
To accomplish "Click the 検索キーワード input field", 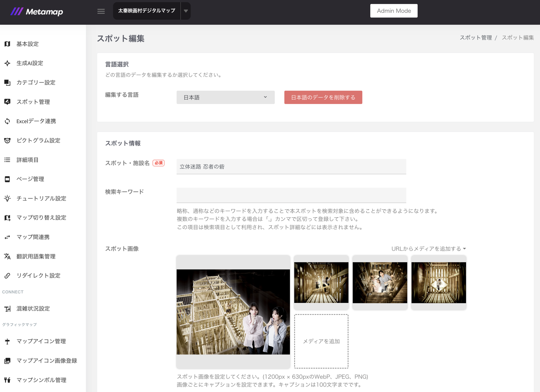I will click(291, 195).
